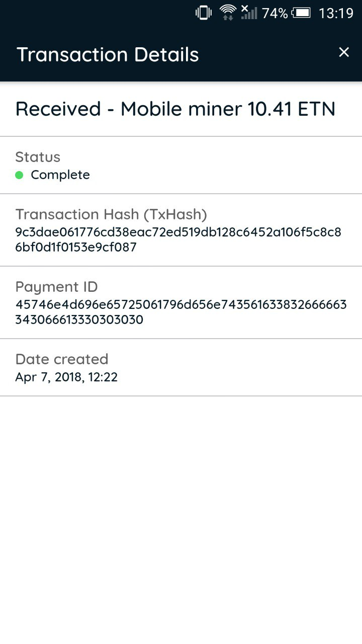362x644 pixels.
Task: Tap the battery icon in status bar
Action: pos(301,13)
